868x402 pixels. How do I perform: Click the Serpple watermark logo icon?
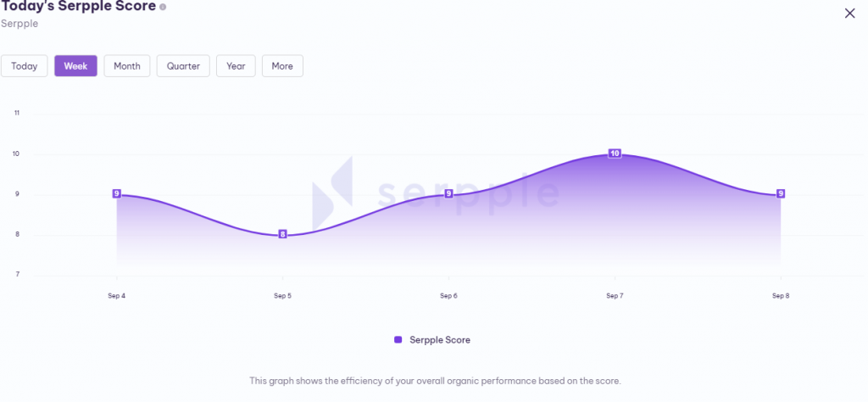333,193
